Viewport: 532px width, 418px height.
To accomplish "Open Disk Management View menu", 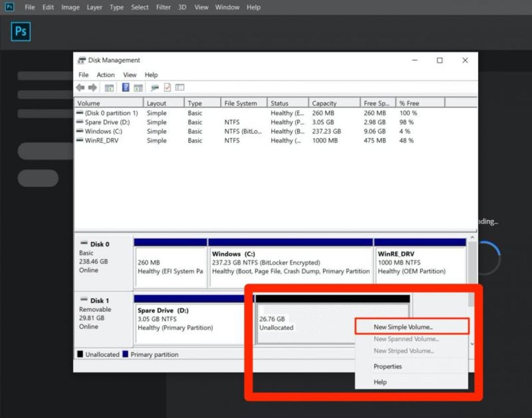I will 130,74.
